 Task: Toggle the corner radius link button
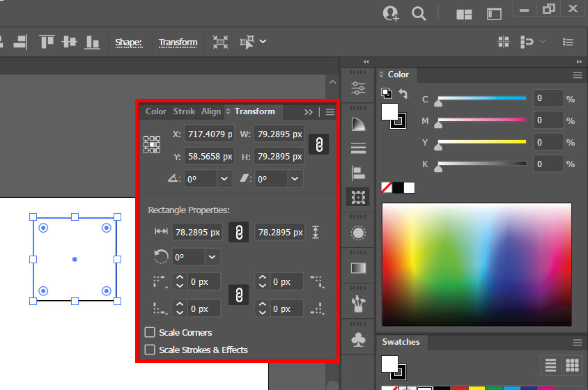coord(238,295)
